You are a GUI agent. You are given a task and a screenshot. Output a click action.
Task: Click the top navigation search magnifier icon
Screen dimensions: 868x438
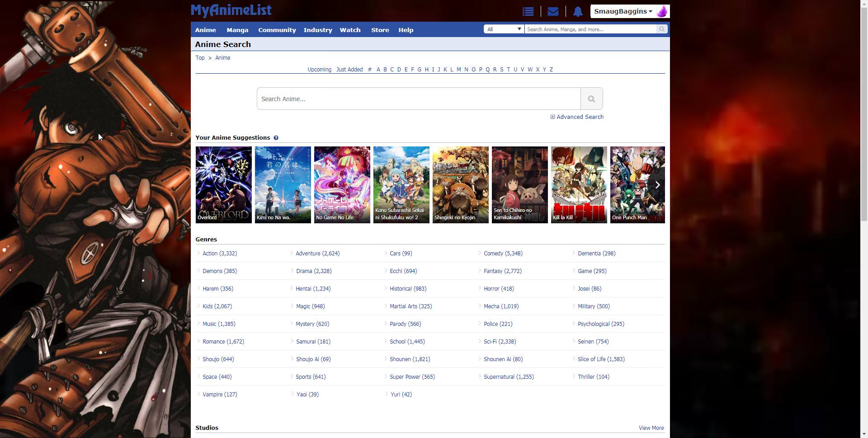pyautogui.click(x=661, y=29)
